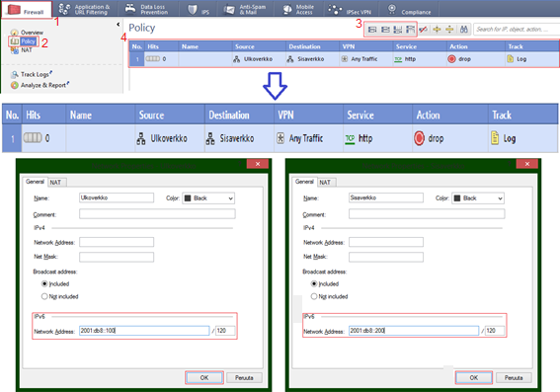Viewport: 560px width, 392px height.
Task: Click the Source header in small policy table
Action: click(x=259, y=46)
